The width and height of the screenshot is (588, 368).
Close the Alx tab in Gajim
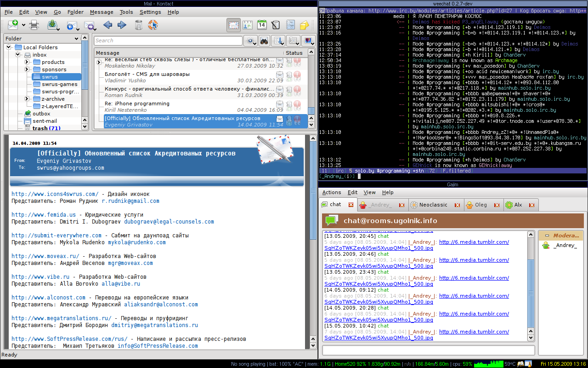(531, 205)
